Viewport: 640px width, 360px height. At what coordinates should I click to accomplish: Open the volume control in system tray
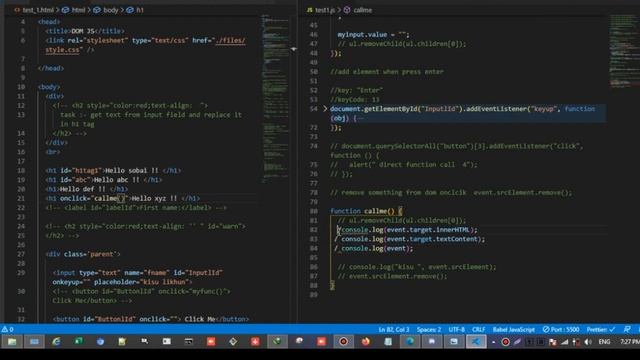coord(588,342)
